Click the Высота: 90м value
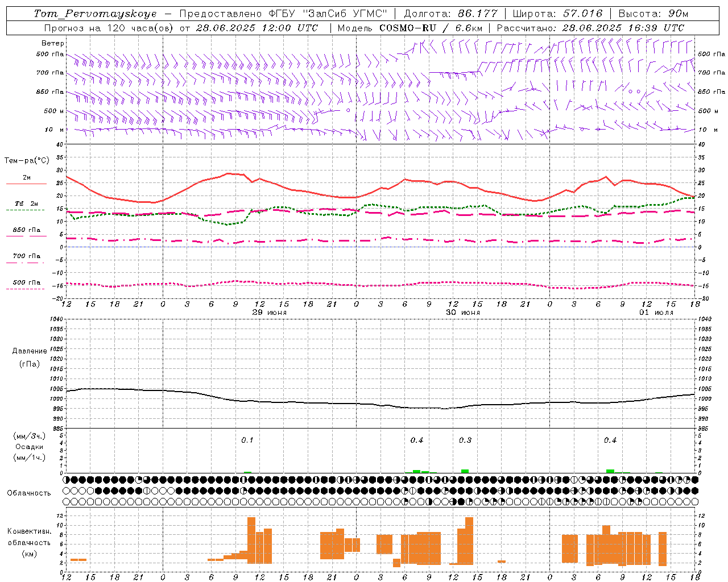This screenshot has width=728, height=582. [653, 14]
